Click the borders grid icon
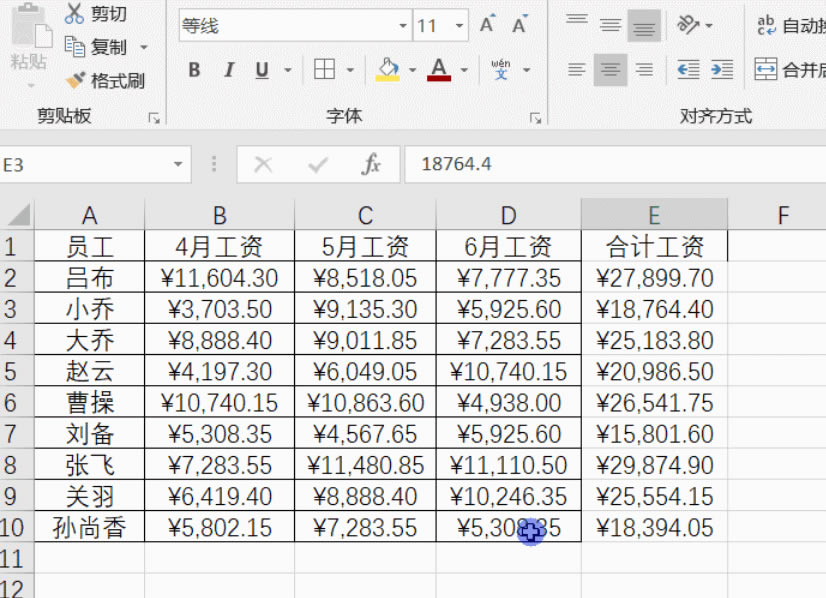 [324, 70]
